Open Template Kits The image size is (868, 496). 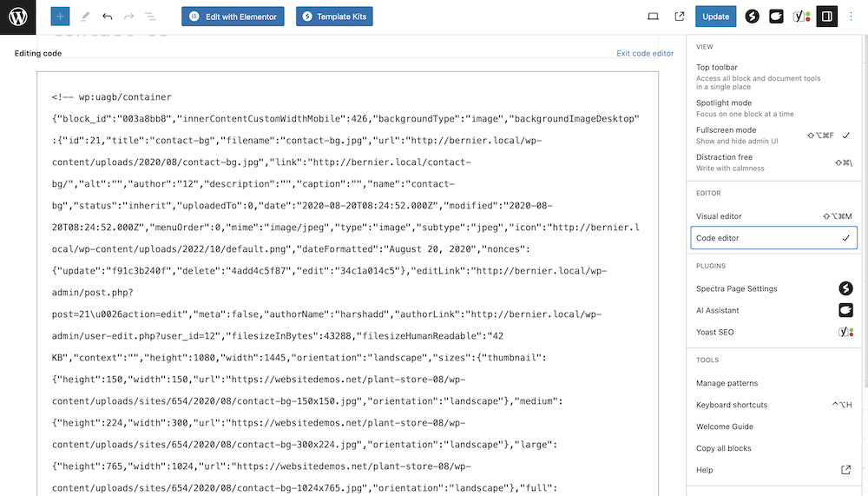[334, 17]
